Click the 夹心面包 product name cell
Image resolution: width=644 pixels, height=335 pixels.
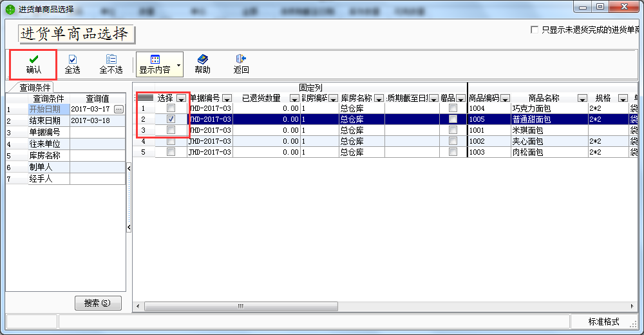[x=549, y=141]
